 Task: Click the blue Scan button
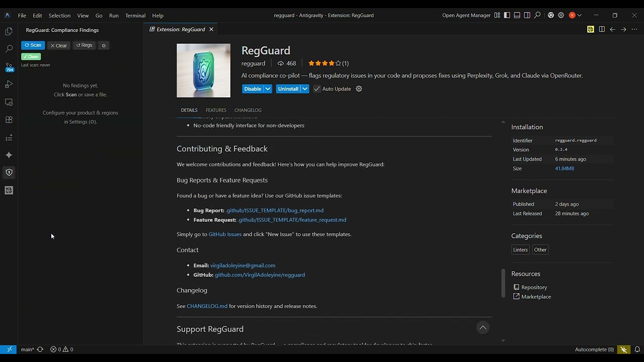pyautogui.click(x=33, y=45)
